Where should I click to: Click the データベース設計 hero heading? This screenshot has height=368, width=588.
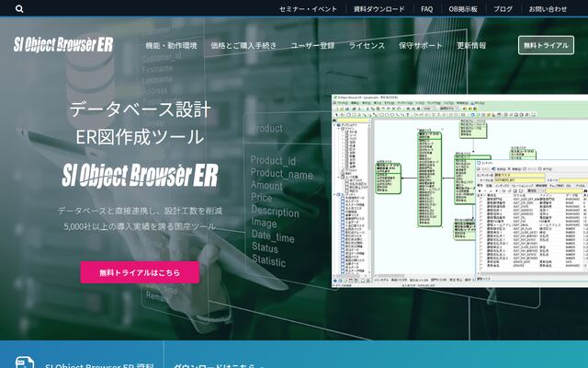pos(141,109)
